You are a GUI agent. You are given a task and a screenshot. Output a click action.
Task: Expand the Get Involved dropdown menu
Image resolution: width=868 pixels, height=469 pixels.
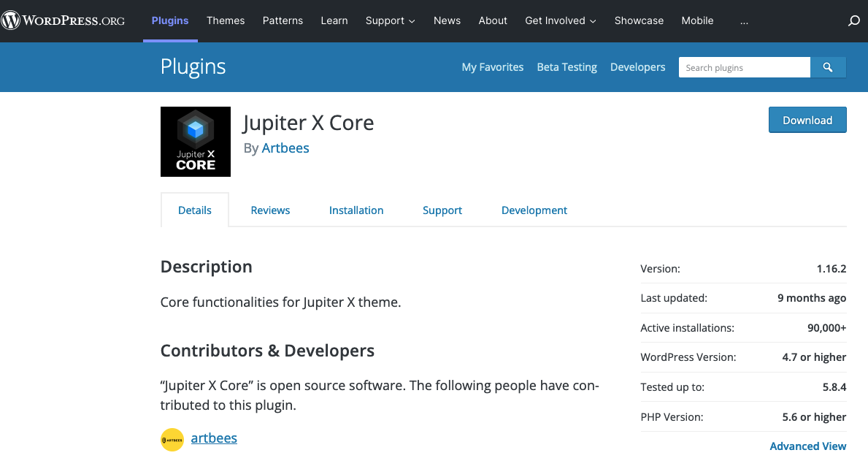pos(560,20)
